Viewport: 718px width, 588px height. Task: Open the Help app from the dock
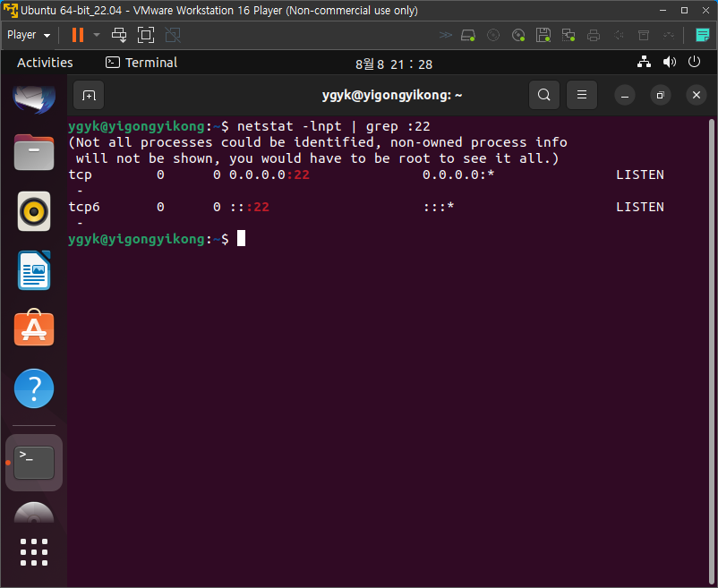click(34, 388)
